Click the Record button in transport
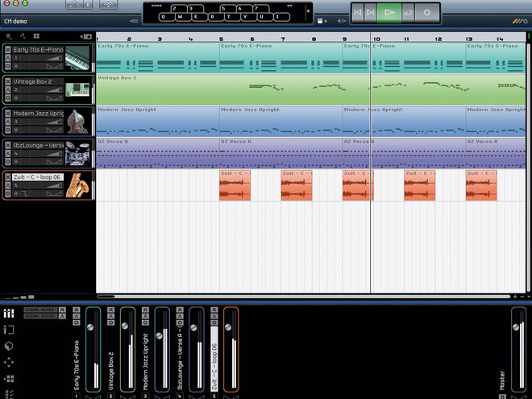This screenshot has width=532, height=399. click(427, 13)
